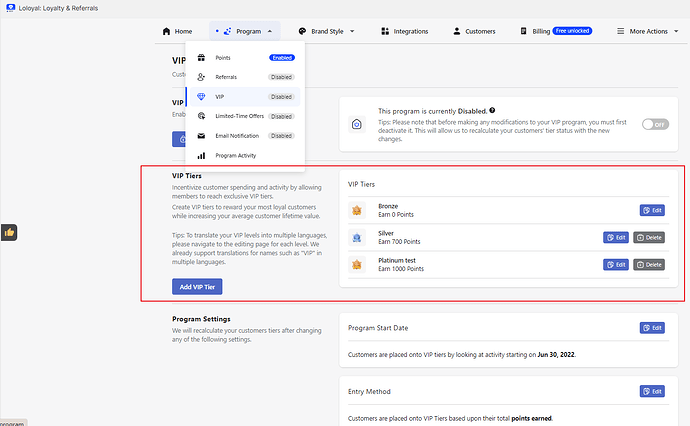Edit the Silver tier

pyautogui.click(x=616, y=238)
